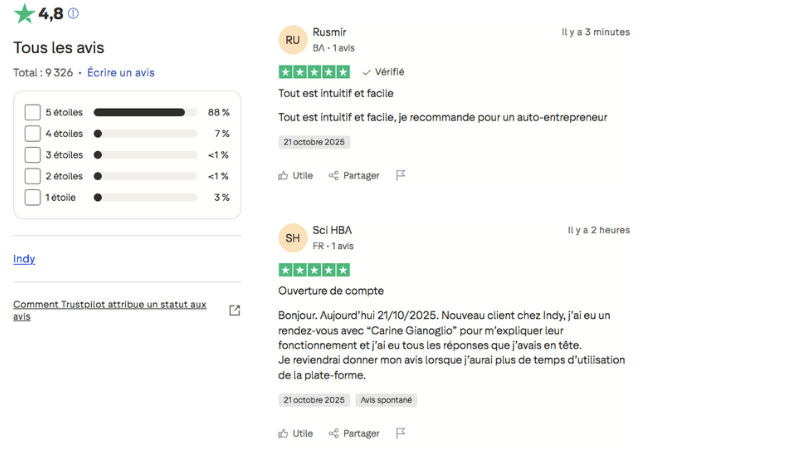Click the 5 étoiles rating progress bar
Image resolution: width=800 pixels, height=450 pixels.
coord(145,113)
